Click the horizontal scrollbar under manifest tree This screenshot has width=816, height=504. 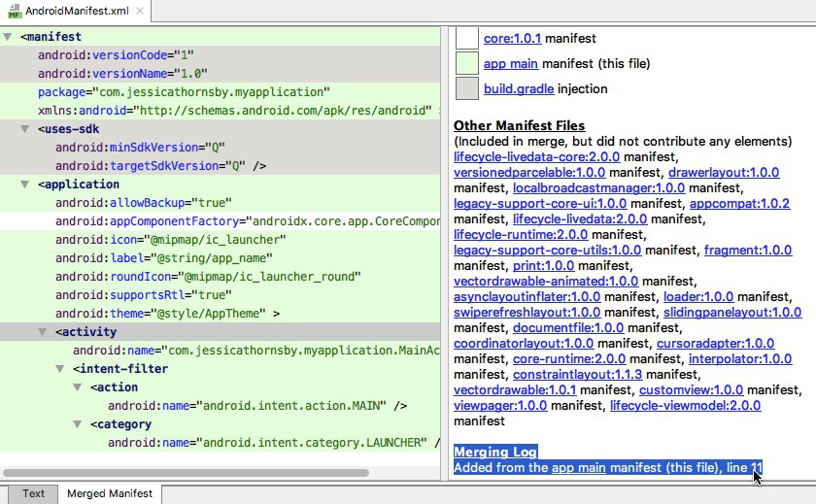(x=185, y=473)
